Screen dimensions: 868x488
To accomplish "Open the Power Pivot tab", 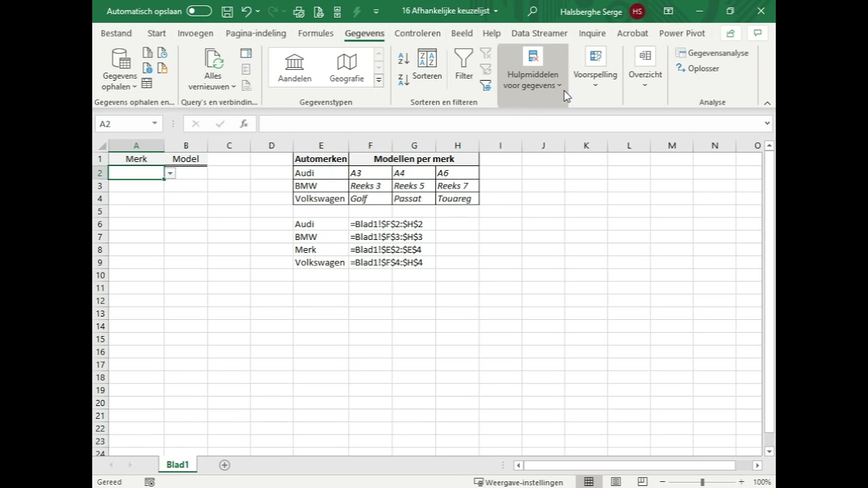I will tap(682, 33).
